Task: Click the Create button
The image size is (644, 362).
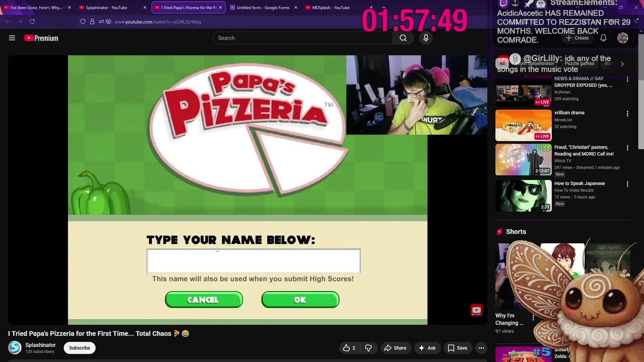Action: 577,38
